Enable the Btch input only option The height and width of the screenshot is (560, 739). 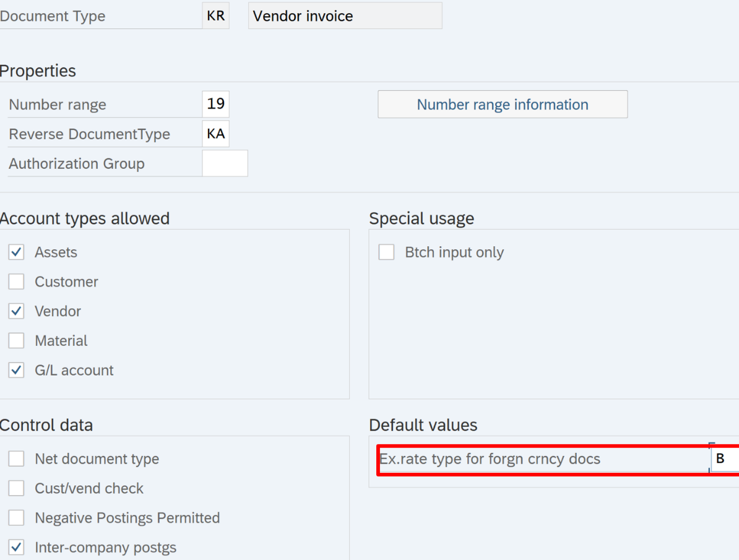point(386,252)
